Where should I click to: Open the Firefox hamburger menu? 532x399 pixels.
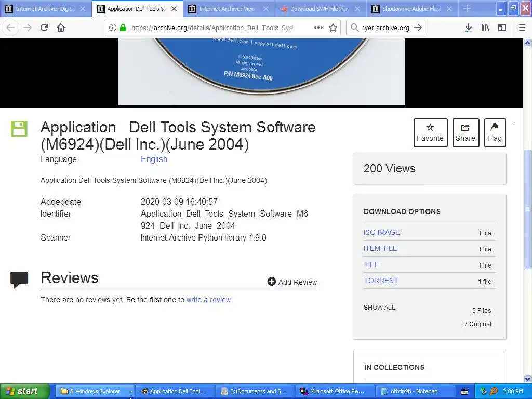click(522, 28)
